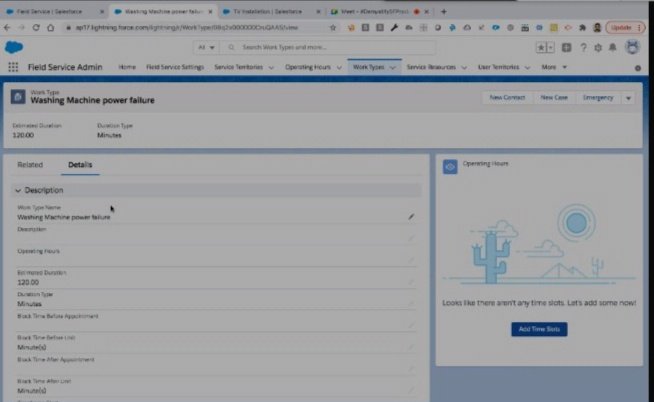Open Field Service Settings navigation item
Viewport: 654px width, 402px height.
[x=175, y=67]
